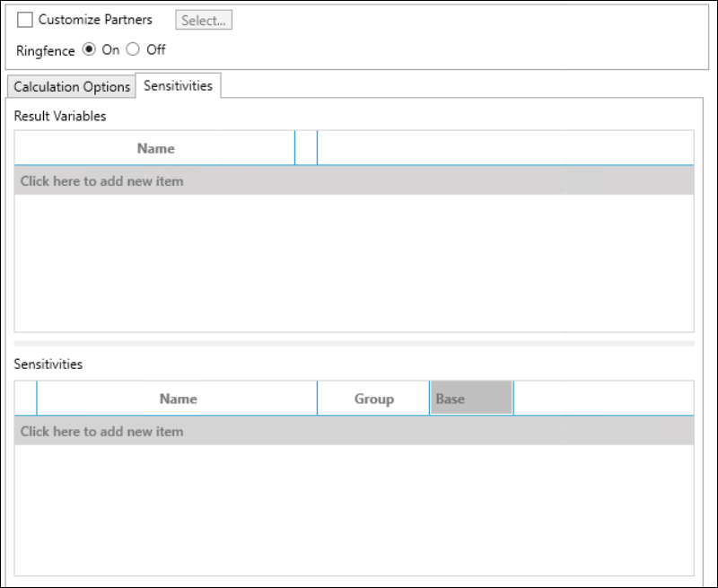Click the Result Variables Name column header

point(155,148)
